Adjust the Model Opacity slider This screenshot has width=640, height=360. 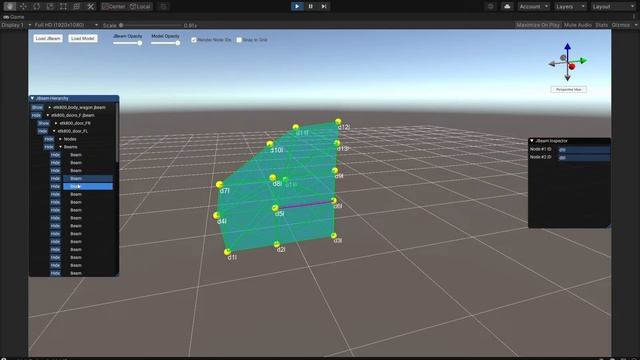166,43
